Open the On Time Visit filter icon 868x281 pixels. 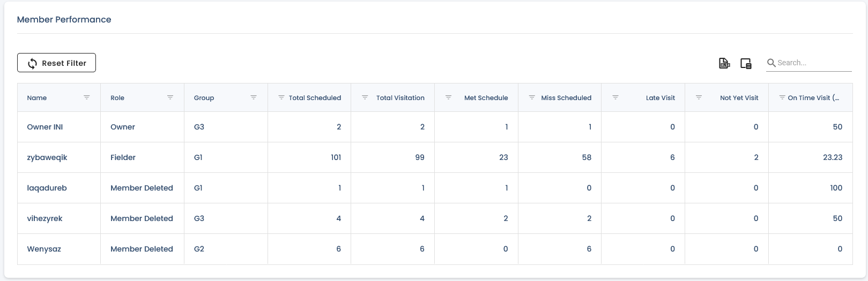pyautogui.click(x=782, y=97)
